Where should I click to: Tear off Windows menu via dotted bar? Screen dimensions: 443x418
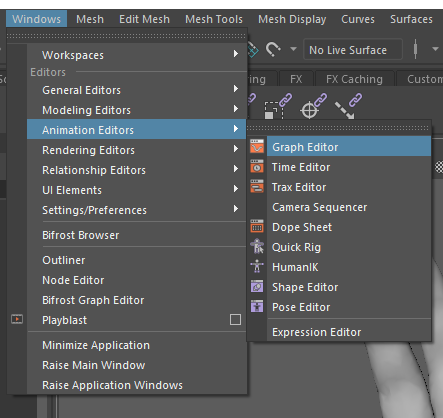126,35
